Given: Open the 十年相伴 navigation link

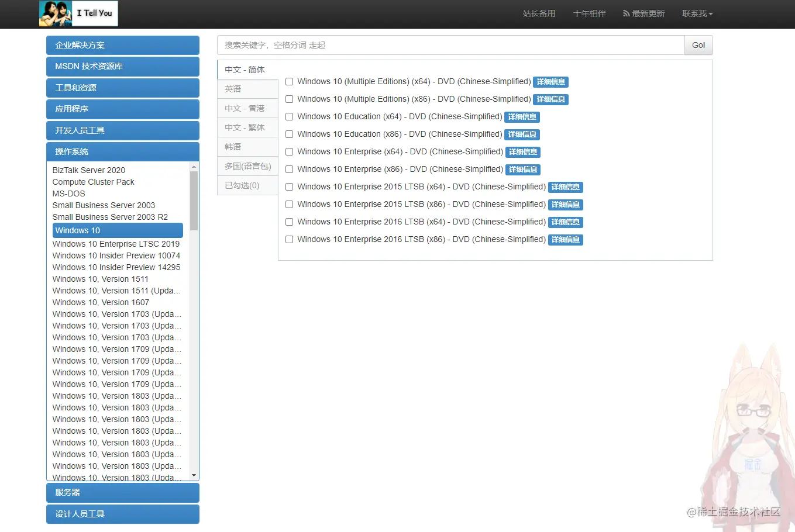Looking at the screenshot, I should click(589, 13).
